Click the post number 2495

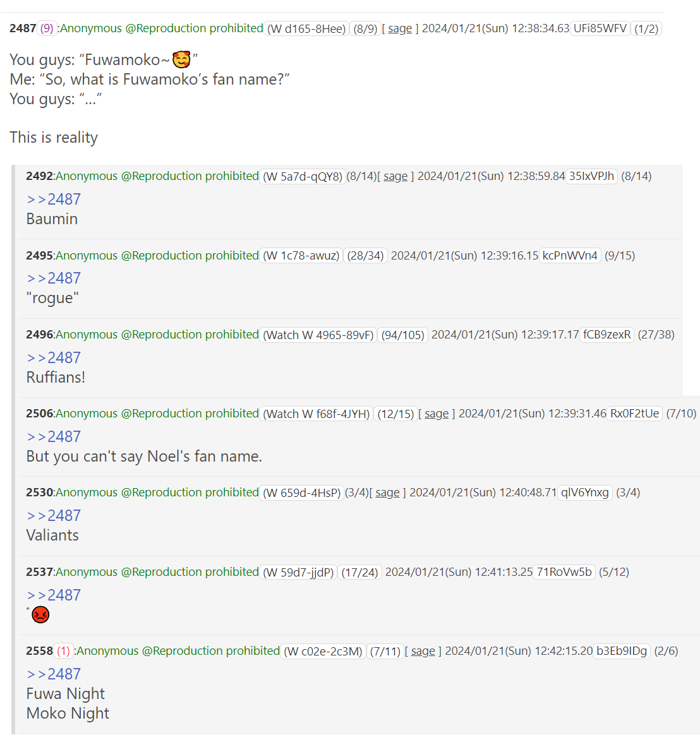click(x=39, y=256)
